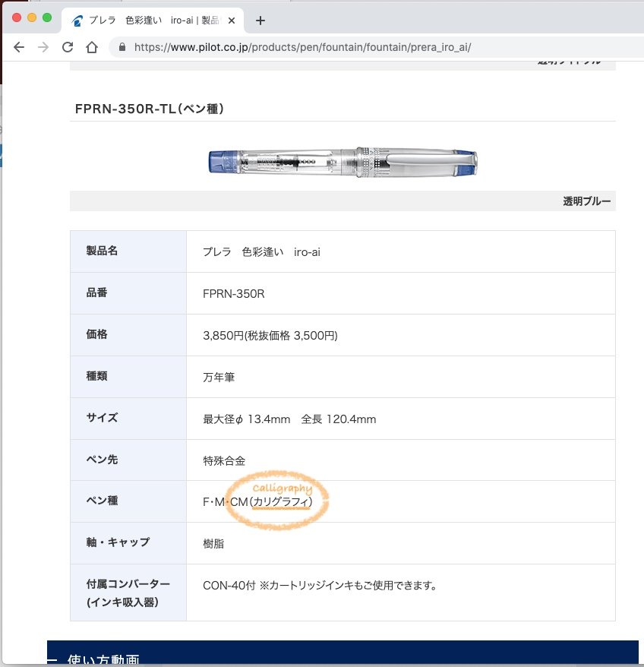
Task: Go to the browser home page icon
Action: point(92,47)
